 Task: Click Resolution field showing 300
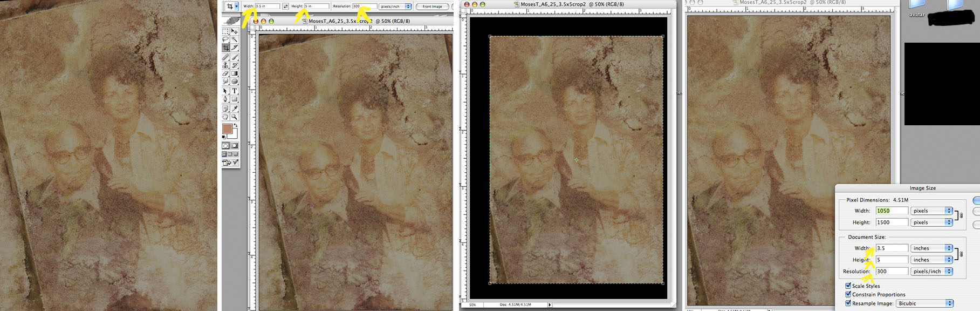coord(892,271)
